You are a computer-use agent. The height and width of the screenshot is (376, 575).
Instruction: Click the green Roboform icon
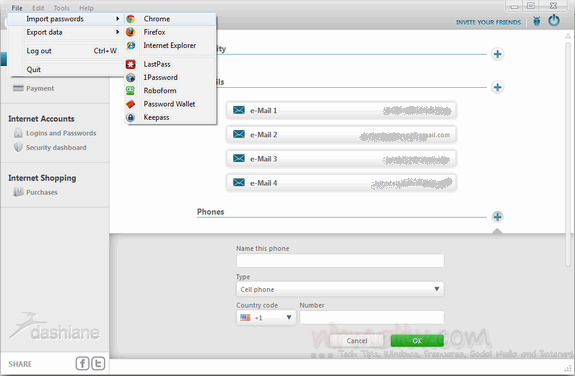(131, 91)
